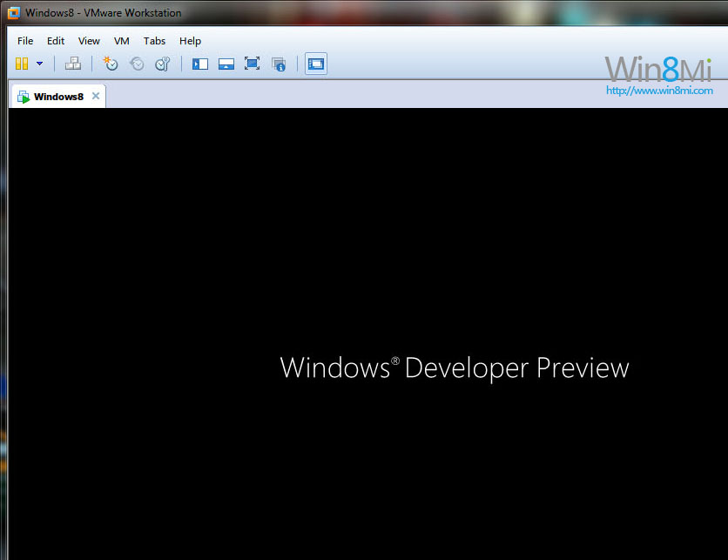Click the Pause/Suspend VM button
The image size is (728, 560).
tap(22, 64)
